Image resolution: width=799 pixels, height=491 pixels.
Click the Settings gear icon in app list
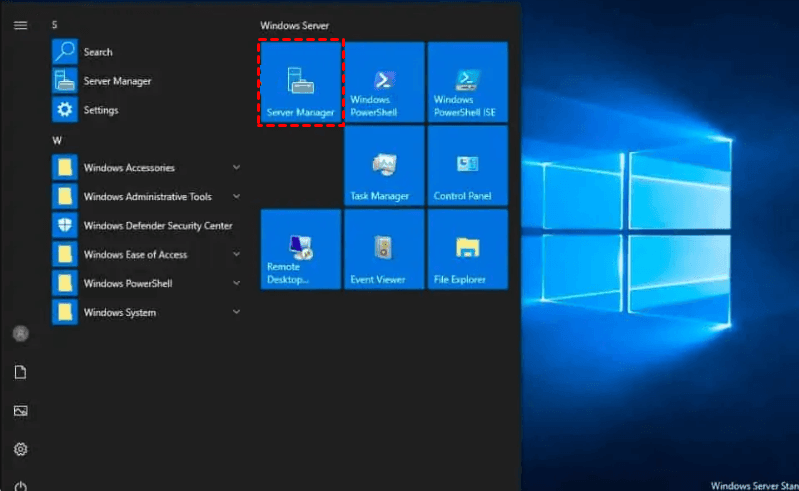click(65, 110)
